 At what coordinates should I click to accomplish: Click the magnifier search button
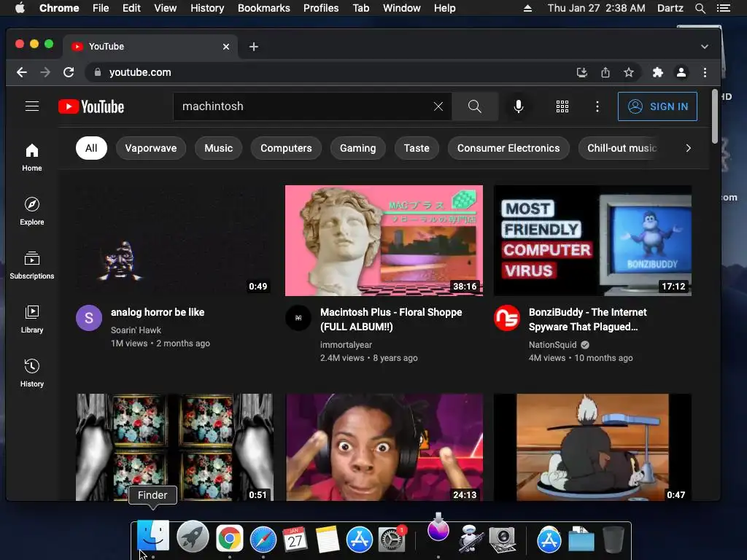coord(474,106)
